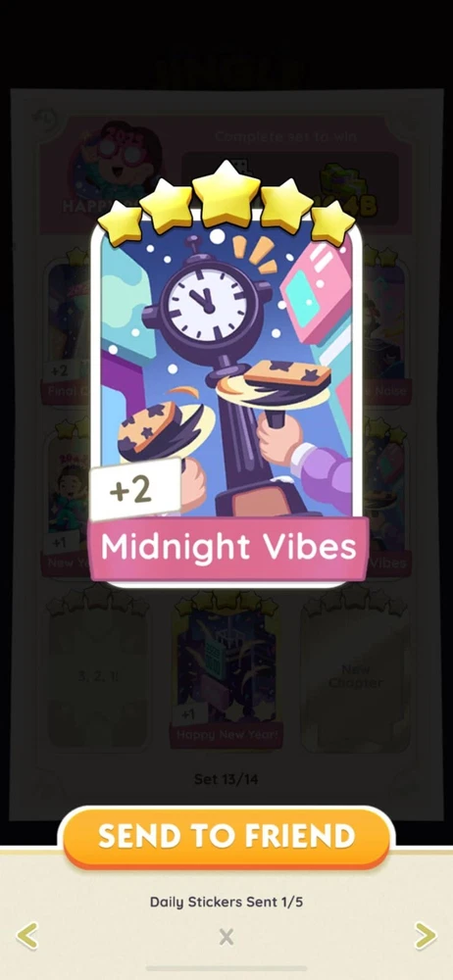This screenshot has height=980, width=453.
Task: Close the sticker view with X
Action: (226, 936)
